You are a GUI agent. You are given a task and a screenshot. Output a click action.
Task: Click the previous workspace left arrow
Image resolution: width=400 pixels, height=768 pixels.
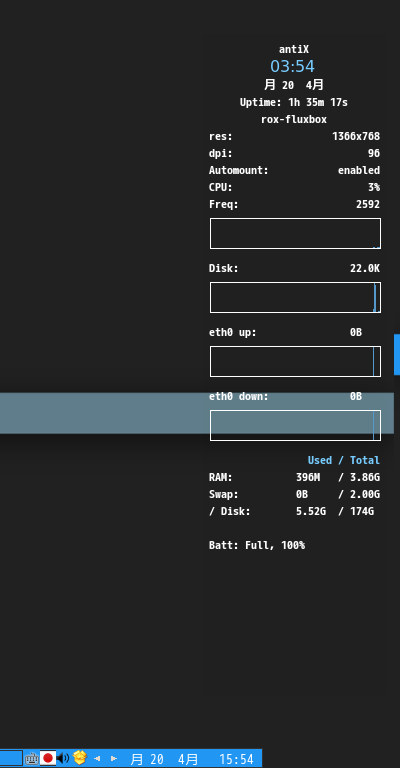tap(97, 759)
